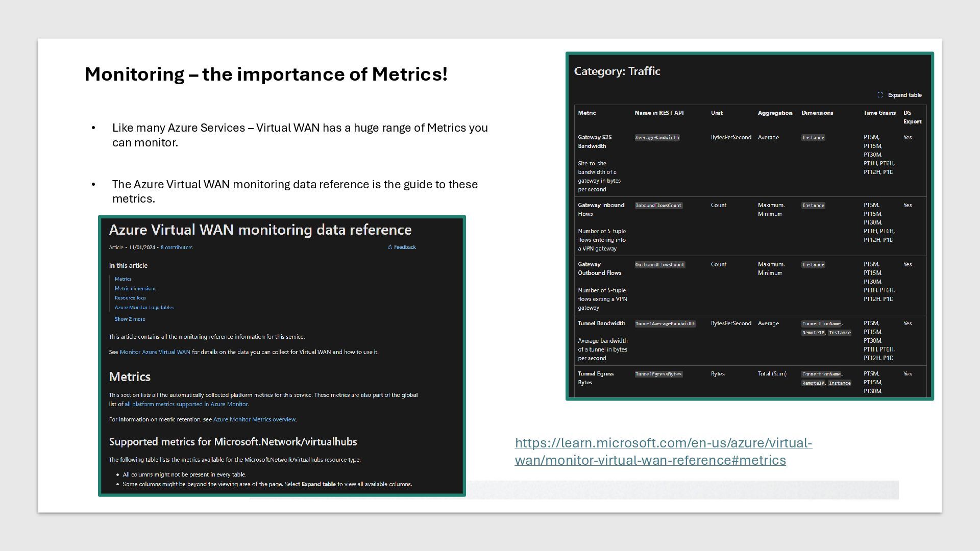Click the 'Metrics' section heading in article screenshot
The width and height of the screenshot is (980, 551).
(130, 377)
